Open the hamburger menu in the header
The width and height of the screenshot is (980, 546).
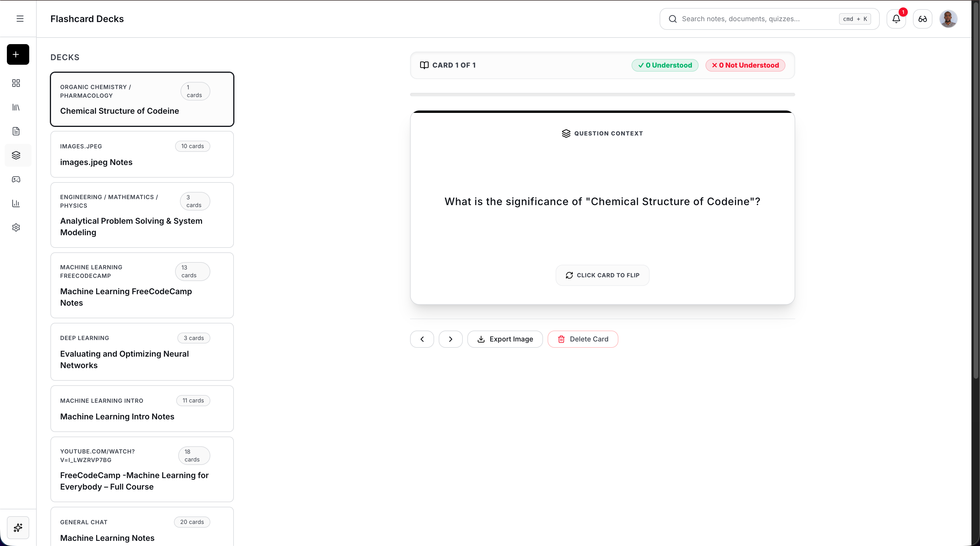20,19
